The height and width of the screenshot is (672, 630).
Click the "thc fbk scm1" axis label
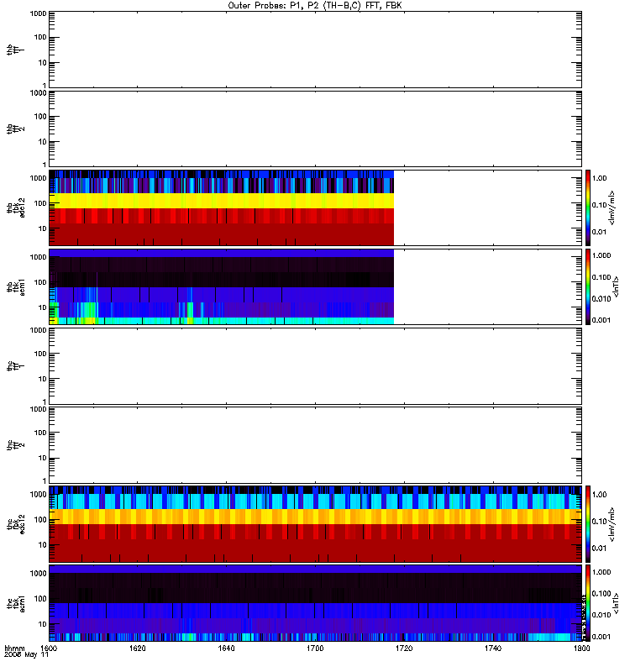(x=16, y=603)
